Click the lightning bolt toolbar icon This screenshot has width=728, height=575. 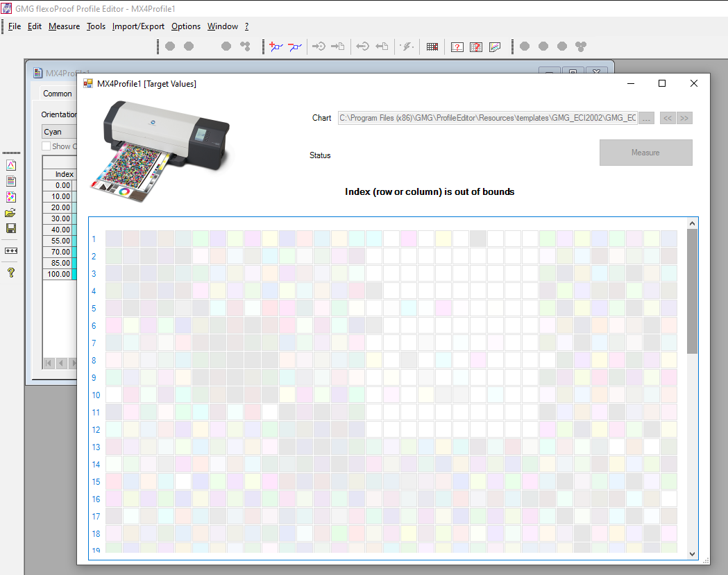click(407, 46)
